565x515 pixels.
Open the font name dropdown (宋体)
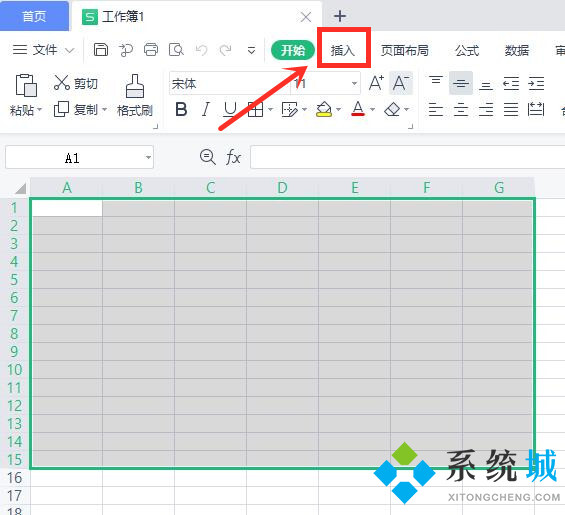[230, 84]
